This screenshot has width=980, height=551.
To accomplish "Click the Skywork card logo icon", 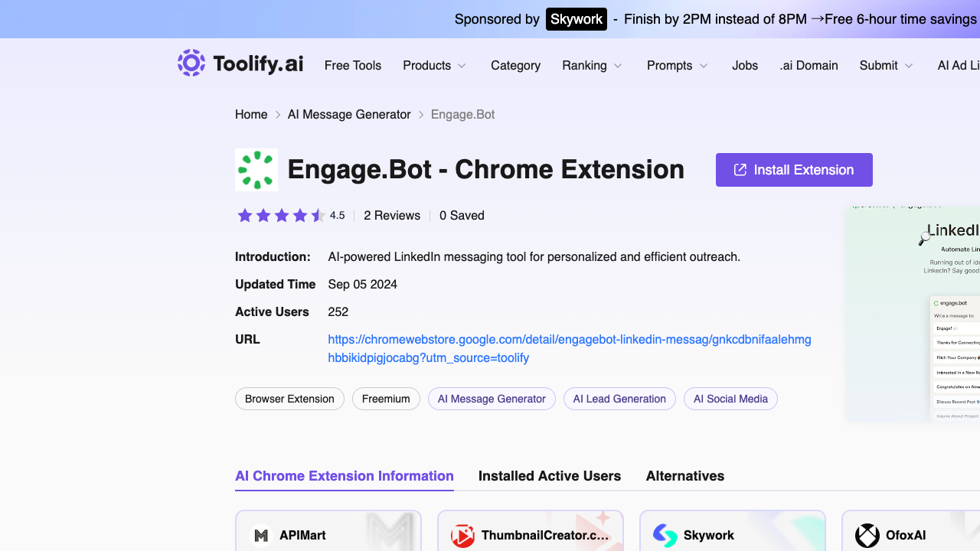I will [665, 536].
